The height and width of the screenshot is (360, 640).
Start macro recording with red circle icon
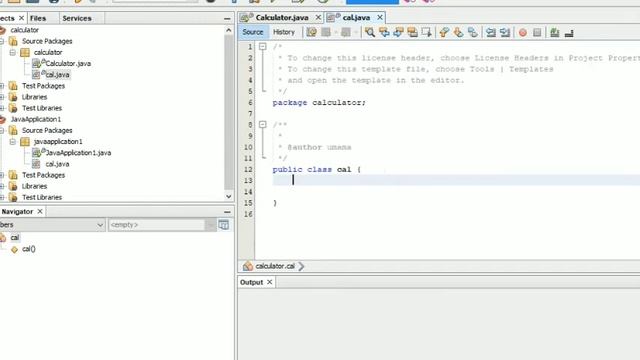pos(522,32)
